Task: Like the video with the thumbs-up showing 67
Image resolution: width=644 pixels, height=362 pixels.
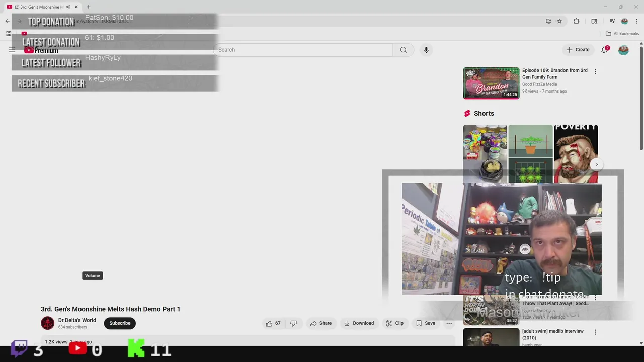Action: [273, 323]
